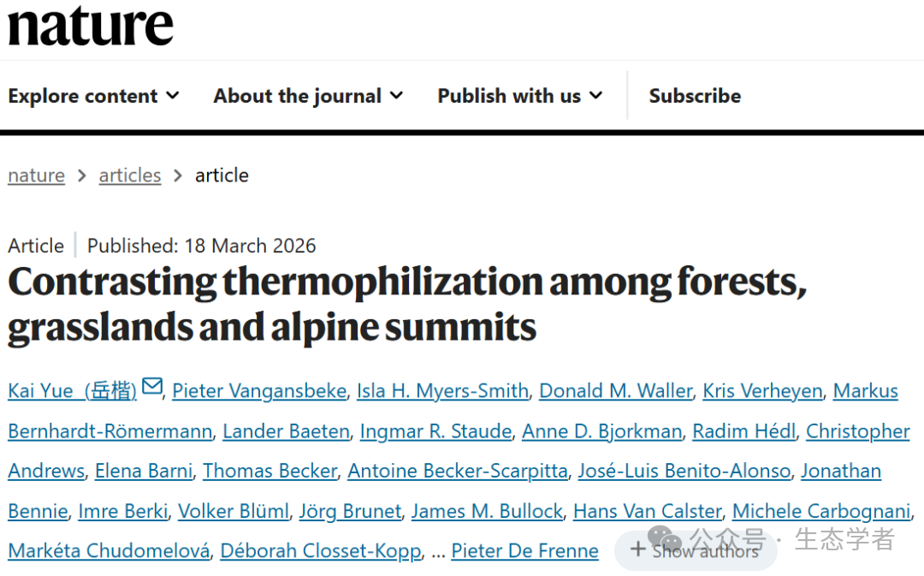The height and width of the screenshot is (576, 924).
Task: Click the email envelope icon after Kai Yue
Action: (x=152, y=386)
